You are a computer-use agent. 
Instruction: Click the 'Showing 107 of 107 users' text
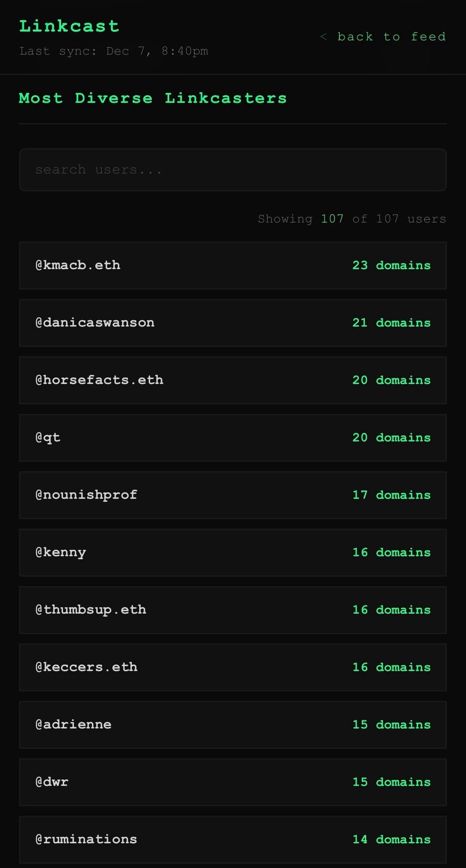pyautogui.click(x=352, y=219)
